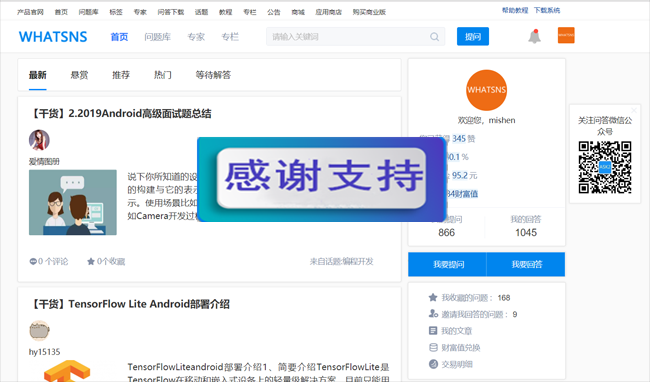Select 问题库 beside the WHATSNS logo
This screenshot has height=382, width=650.
tap(158, 37)
